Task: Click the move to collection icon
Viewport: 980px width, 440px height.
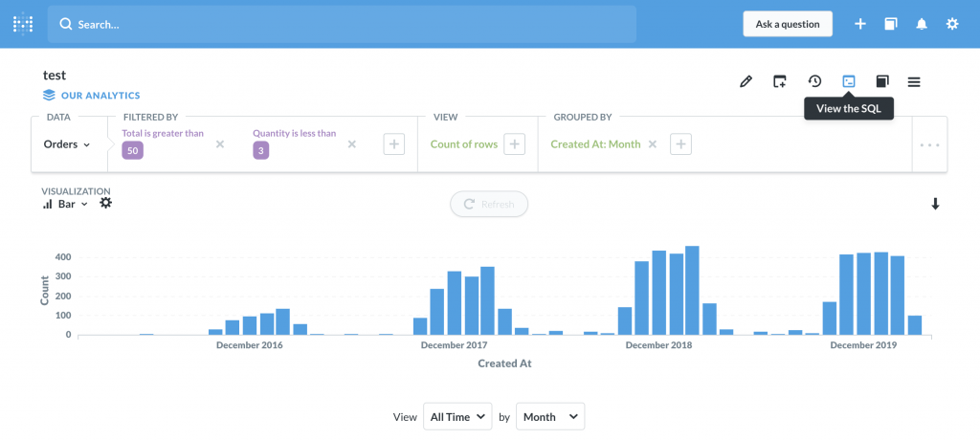Action: pyautogui.click(x=881, y=81)
